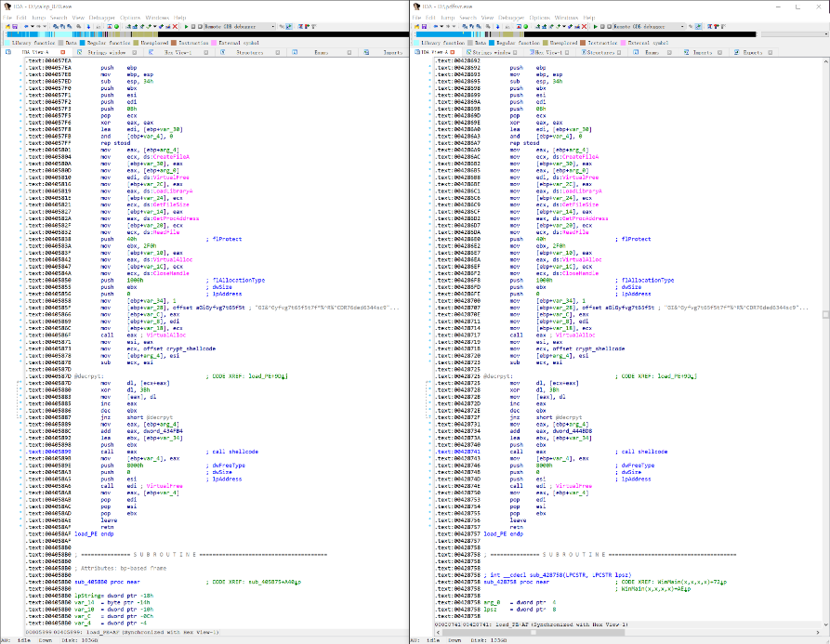830x644 pixels.
Task: Expand the navigation band dropdown arrow in right window
Action: [x=825, y=34]
